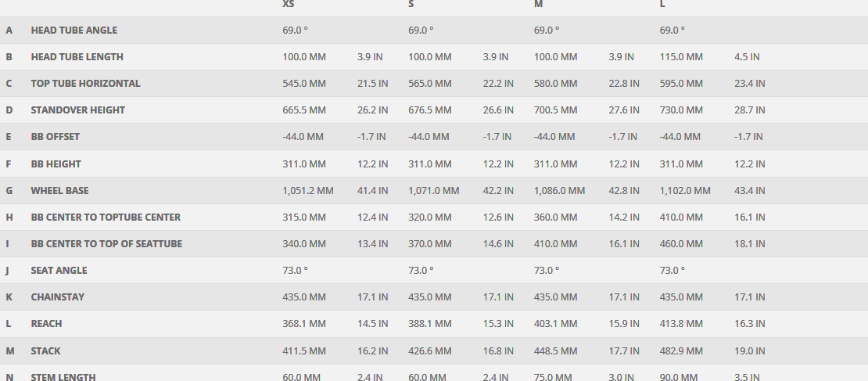Click the 115.0 MM head tube length value
This screenshot has height=381, width=868.
681,57
